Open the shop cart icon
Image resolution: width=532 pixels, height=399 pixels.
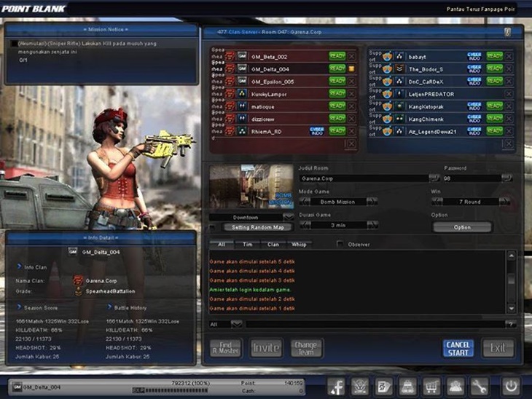pyautogui.click(x=431, y=386)
